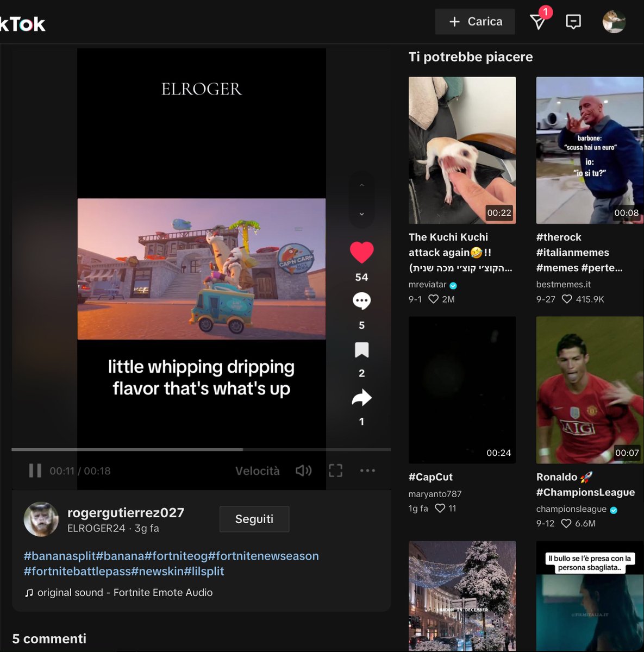Click the verified badge beside championsleague
644x652 pixels.
(614, 510)
